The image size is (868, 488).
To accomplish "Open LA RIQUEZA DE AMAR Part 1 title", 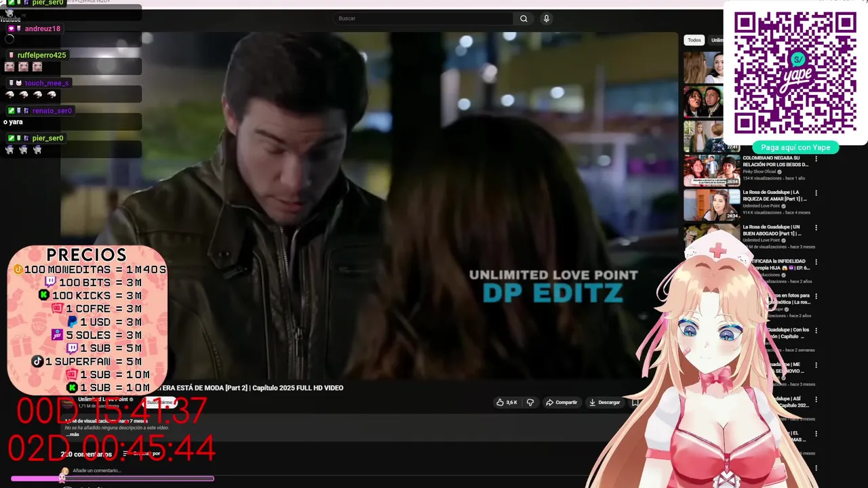I will tap(775, 196).
